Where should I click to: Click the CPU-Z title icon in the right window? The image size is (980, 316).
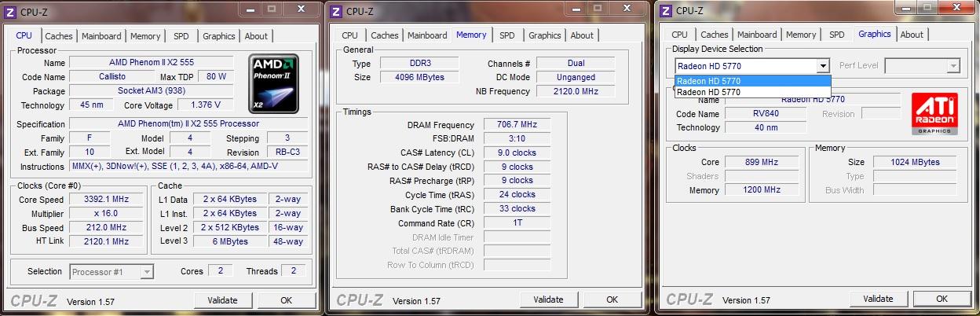coord(666,10)
